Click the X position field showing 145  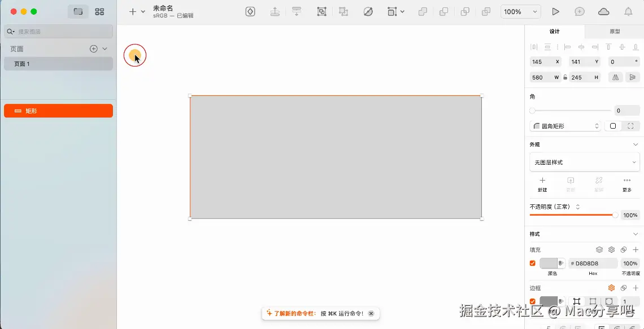pyautogui.click(x=546, y=62)
